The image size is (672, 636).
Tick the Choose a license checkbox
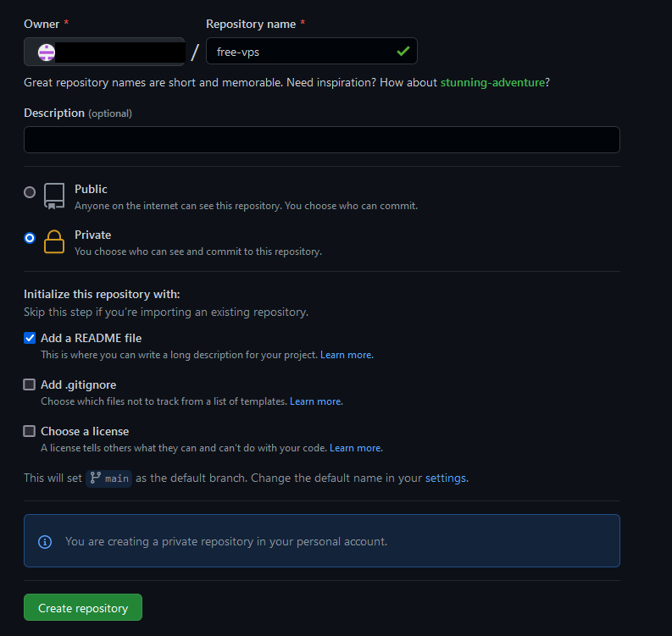click(x=30, y=431)
